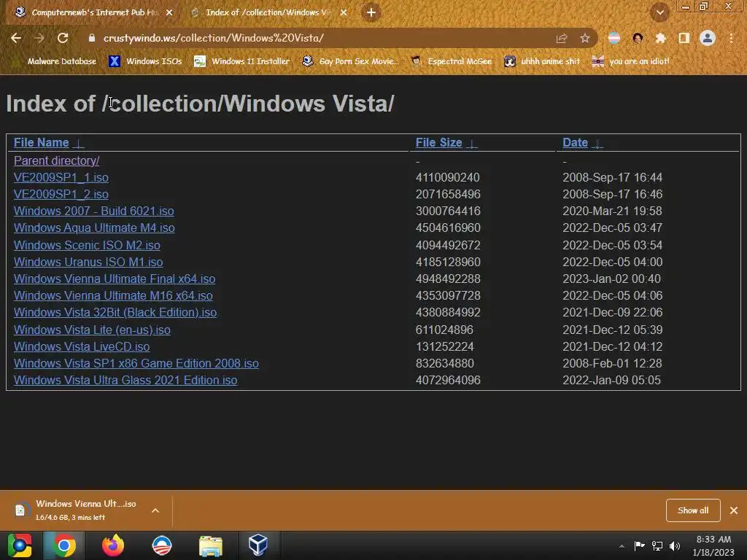
Task: Download Windows Vista Ultra Glass 2021 Edition.iso
Action: (x=125, y=380)
